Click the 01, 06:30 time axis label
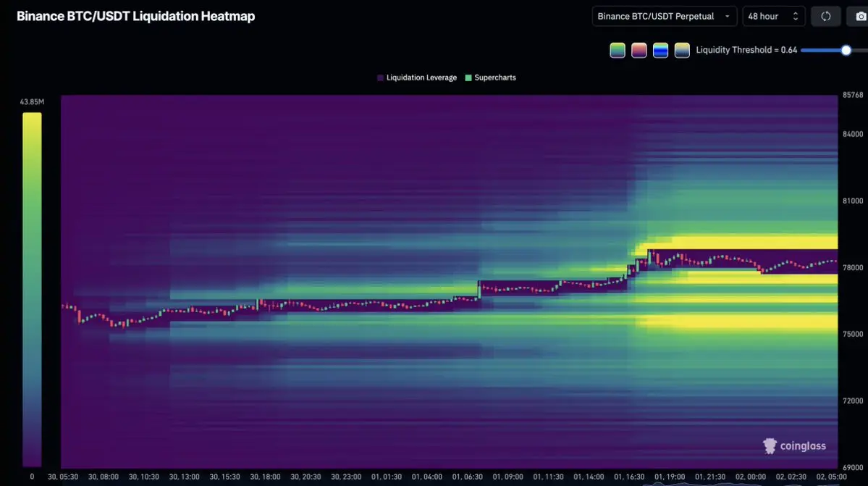868x486 pixels. click(467, 477)
